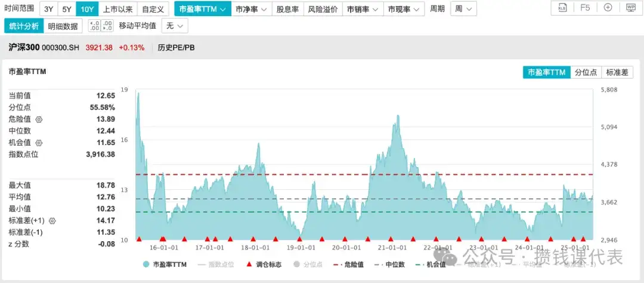Click the x-axis label 21-01-01
Image resolution: width=644 pixels, height=283 pixels.
click(392, 248)
